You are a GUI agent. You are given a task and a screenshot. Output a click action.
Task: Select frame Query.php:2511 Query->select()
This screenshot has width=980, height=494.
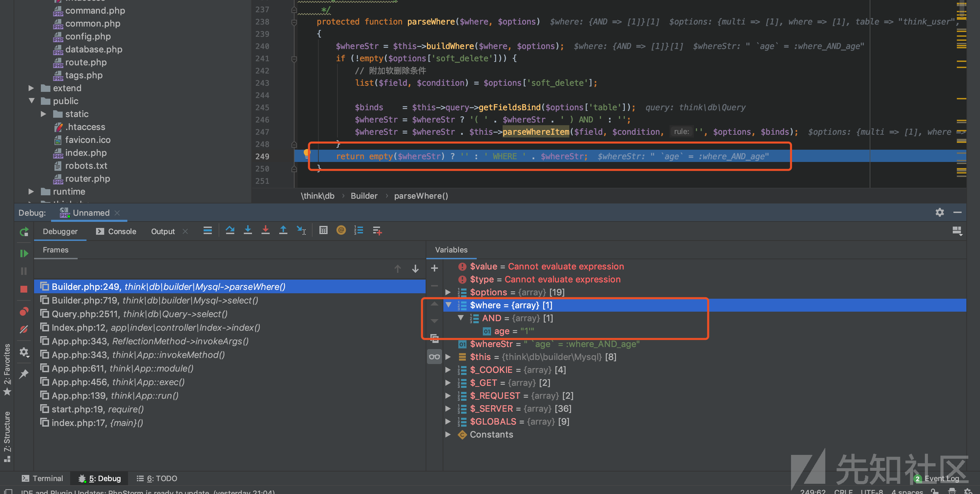(230, 314)
